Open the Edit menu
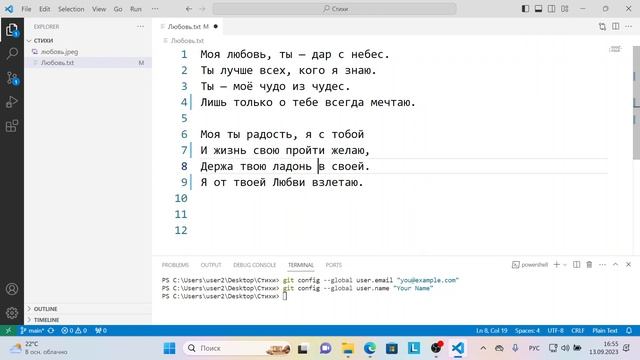The height and width of the screenshot is (360, 640). pyautogui.click(x=44, y=9)
